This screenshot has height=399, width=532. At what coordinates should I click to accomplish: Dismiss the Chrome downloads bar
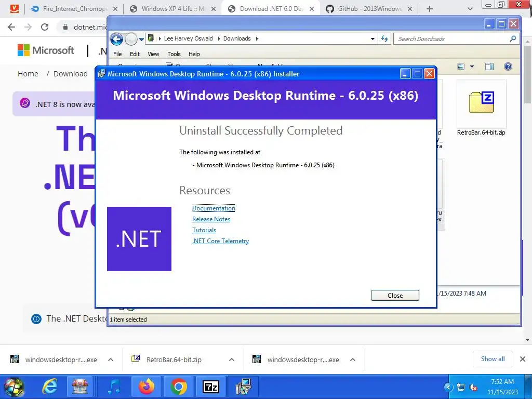click(523, 359)
